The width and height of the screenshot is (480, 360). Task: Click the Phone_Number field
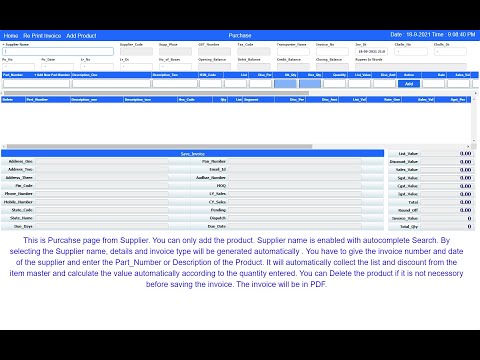click(x=102, y=194)
